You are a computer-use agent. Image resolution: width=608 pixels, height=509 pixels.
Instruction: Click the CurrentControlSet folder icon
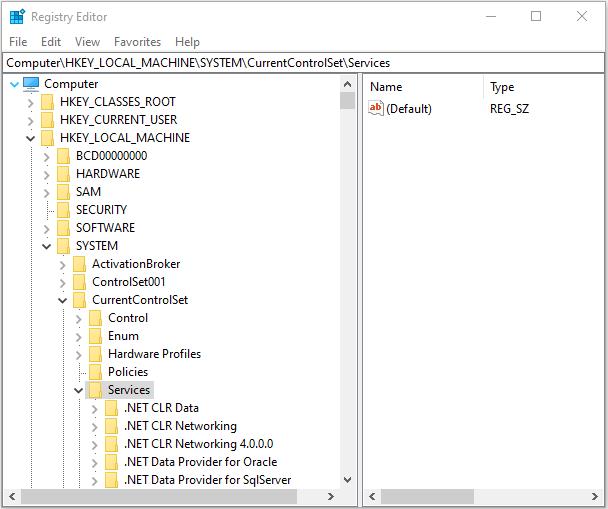(79, 300)
